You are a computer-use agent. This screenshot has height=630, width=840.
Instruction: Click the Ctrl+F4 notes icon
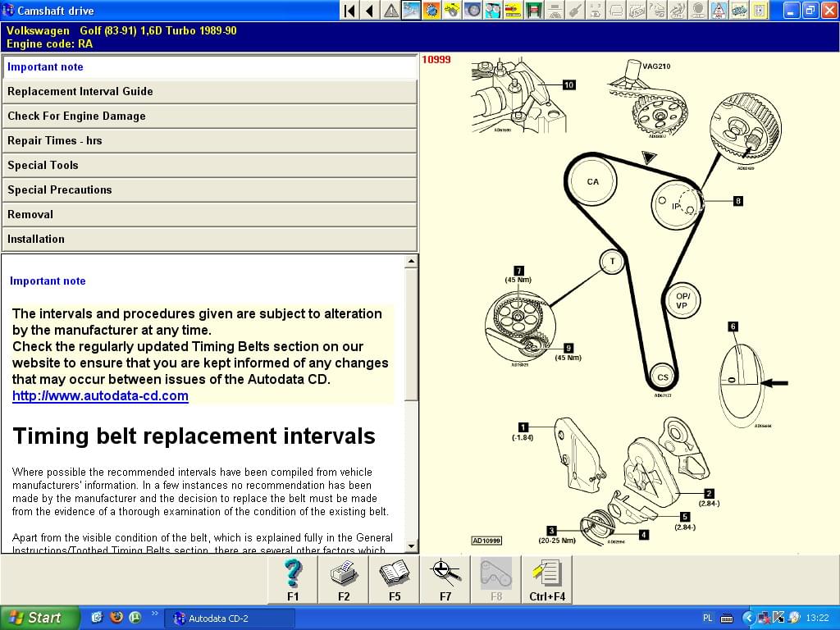pos(547,580)
